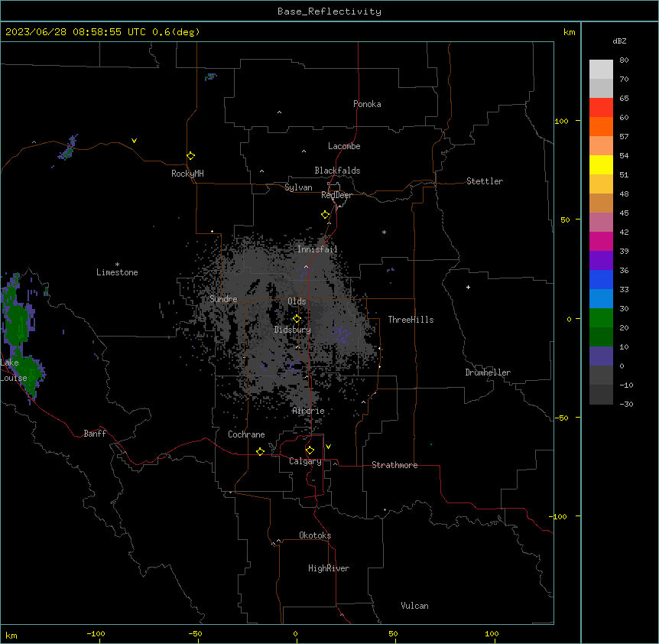Pick the blue 33-36 dBZ legend swatch

pyautogui.click(x=601, y=279)
